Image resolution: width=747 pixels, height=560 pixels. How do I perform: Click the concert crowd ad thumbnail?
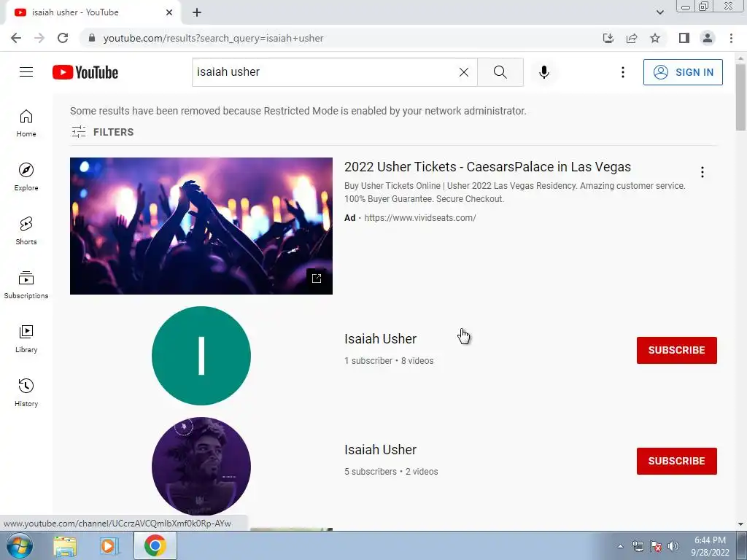pos(201,226)
